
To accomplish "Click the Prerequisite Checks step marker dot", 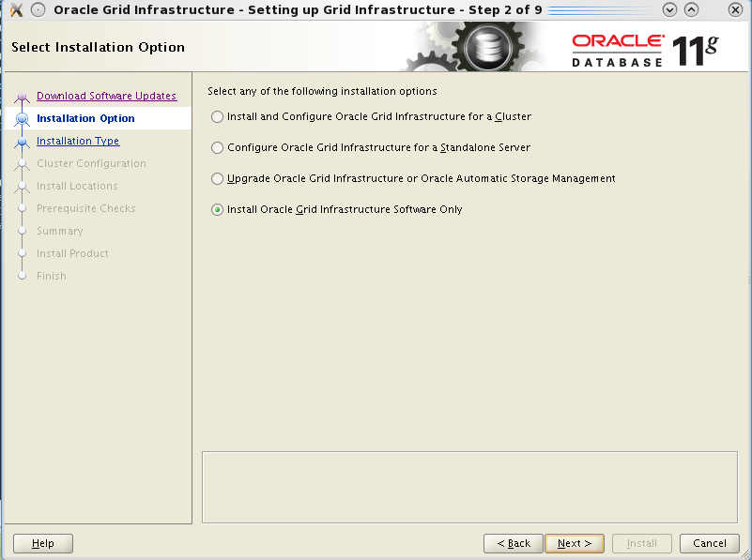I will click(x=22, y=208).
